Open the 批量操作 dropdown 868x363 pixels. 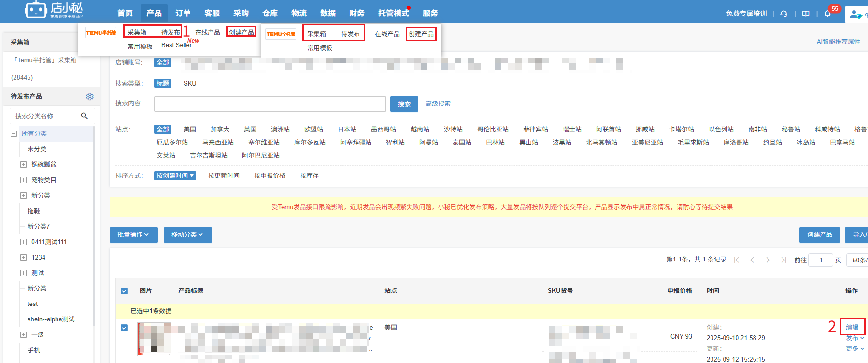(x=134, y=234)
